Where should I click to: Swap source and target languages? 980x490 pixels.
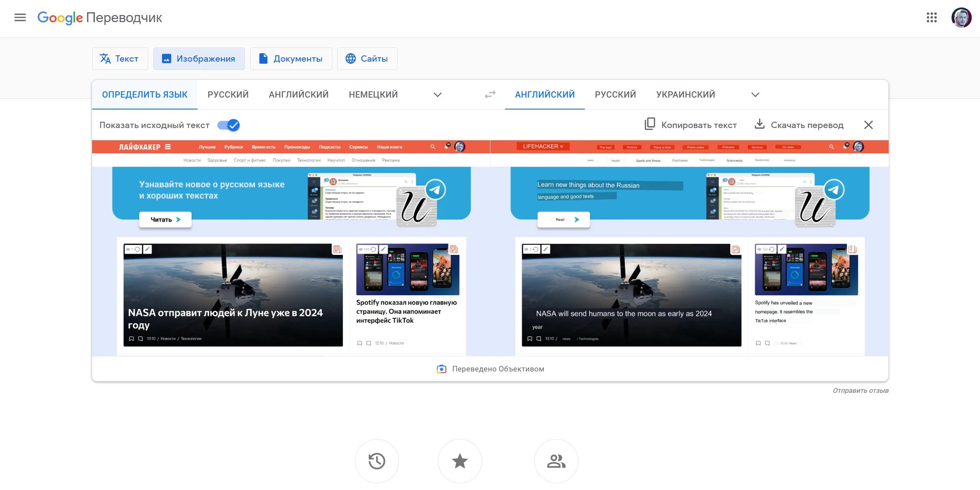490,95
